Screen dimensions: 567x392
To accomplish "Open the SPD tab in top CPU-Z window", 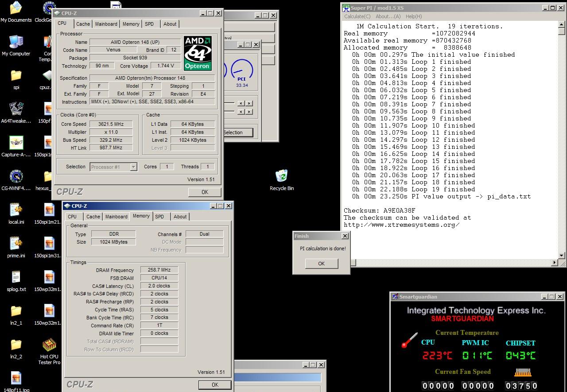I will (149, 24).
